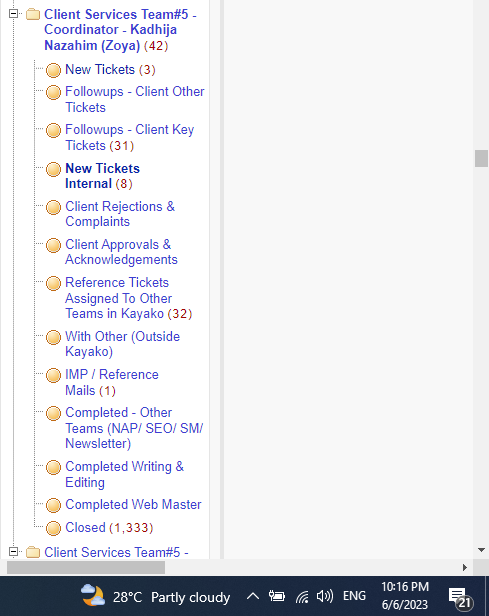Open Completed Web Master
Viewport: 489px width, 616px height.
pos(133,504)
